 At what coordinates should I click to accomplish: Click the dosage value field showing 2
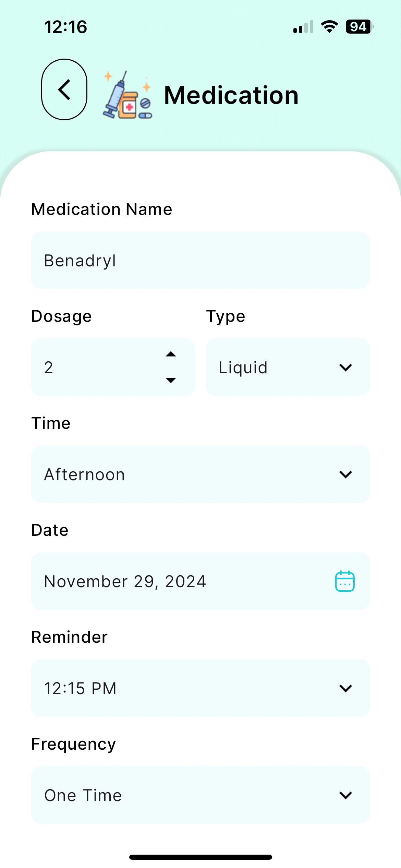pyautogui.click(x=113, y=367)
